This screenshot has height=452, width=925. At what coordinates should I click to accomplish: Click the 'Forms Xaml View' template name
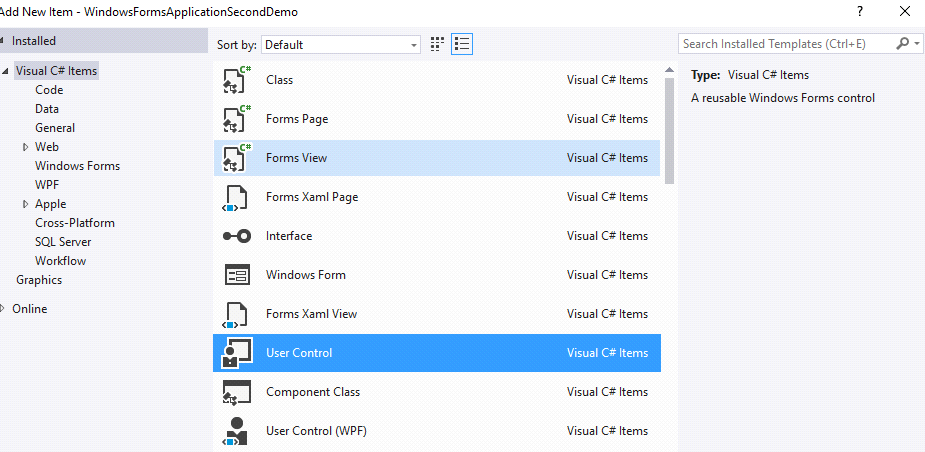point(311,313)
